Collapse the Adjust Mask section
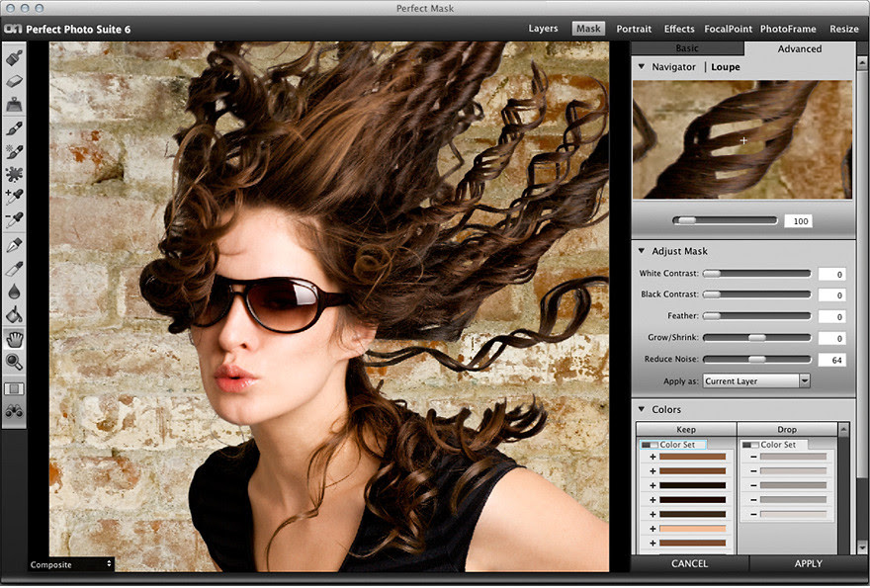The height and width of the screenshot is (588, 870). (641, 251)
